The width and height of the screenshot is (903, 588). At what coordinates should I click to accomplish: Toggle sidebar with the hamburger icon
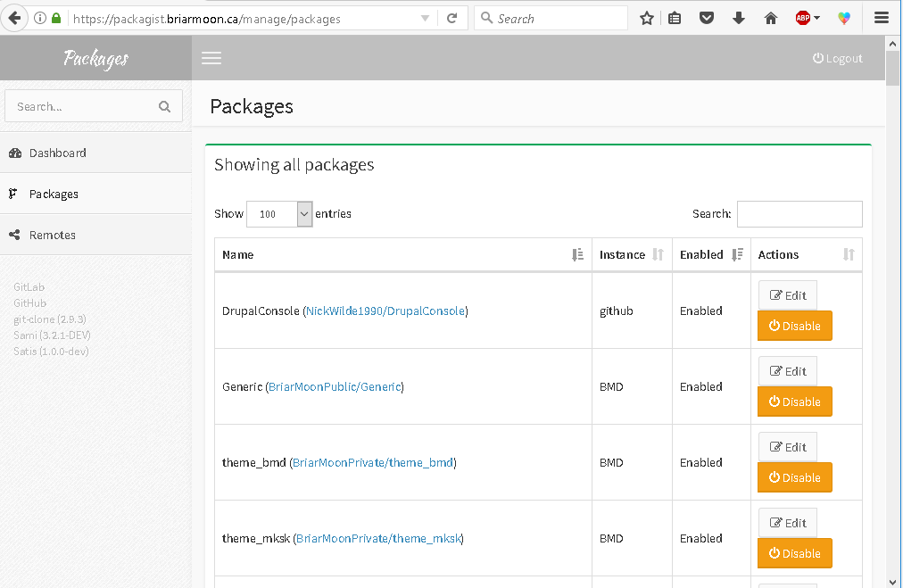(x=211, y=58)
